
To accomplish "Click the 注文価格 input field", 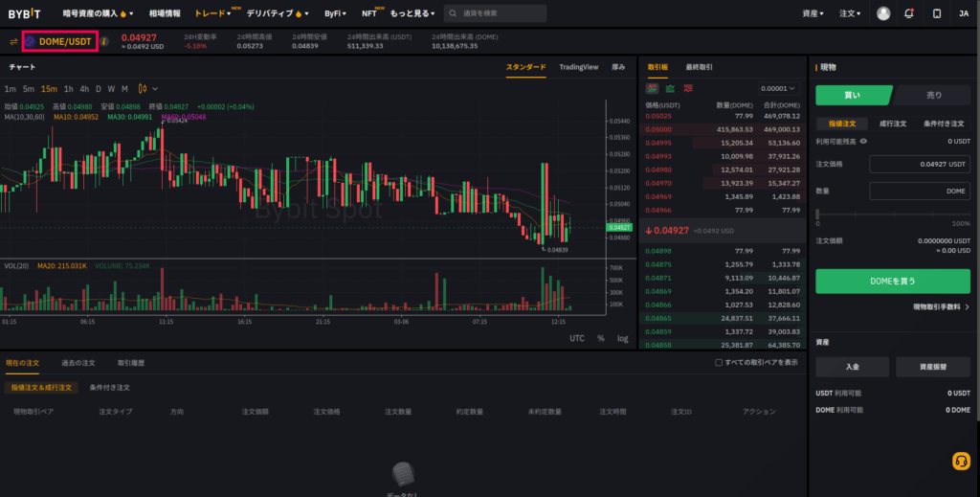I will pyautogui.click(x=920, y=164).
